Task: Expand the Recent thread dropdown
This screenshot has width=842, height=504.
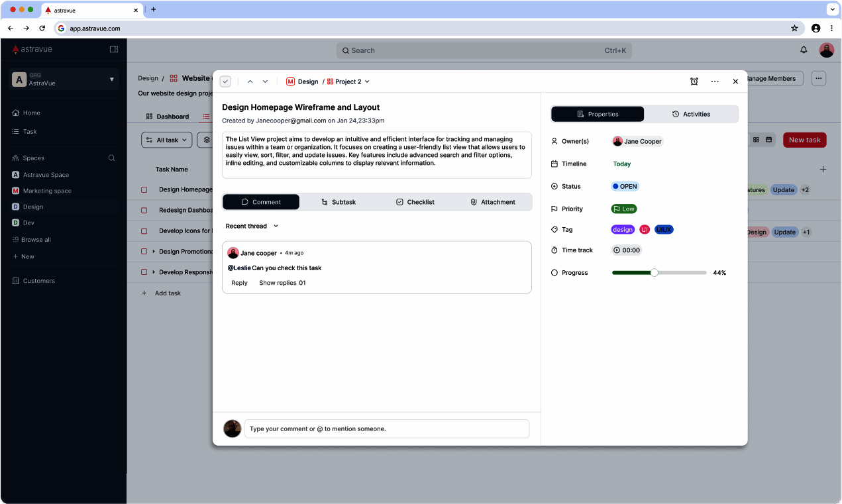Action: [x=252, y=226]
